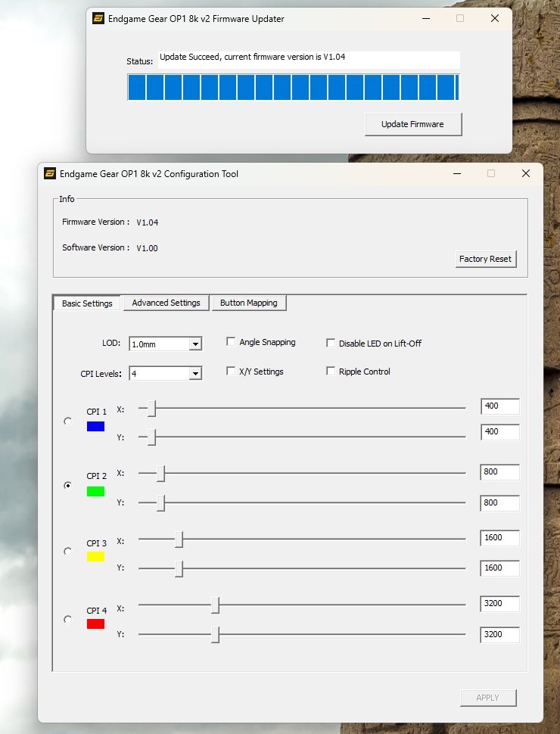Viewport: 560px width, 734px height.
Task: Click the blue CPI 1 color swatch
Action: (x=95, y=427)
